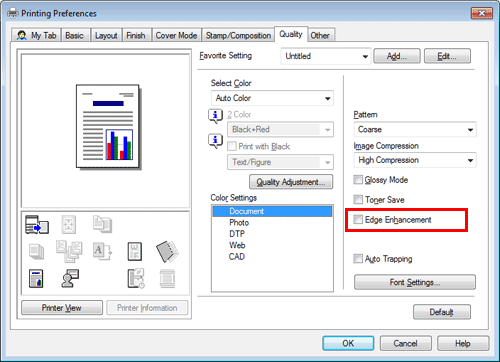
Task: Click the page with letter A icon
Action: click(x=102, y=251)
